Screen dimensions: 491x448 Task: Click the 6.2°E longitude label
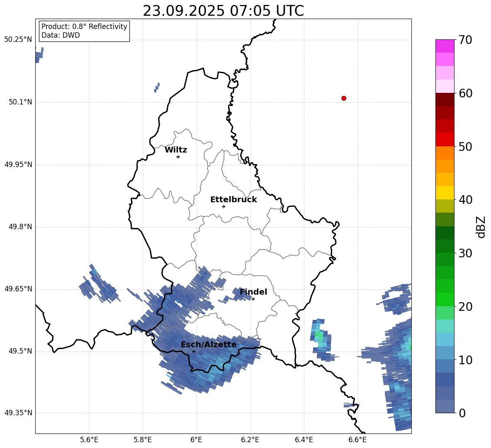tap(250, 440)
